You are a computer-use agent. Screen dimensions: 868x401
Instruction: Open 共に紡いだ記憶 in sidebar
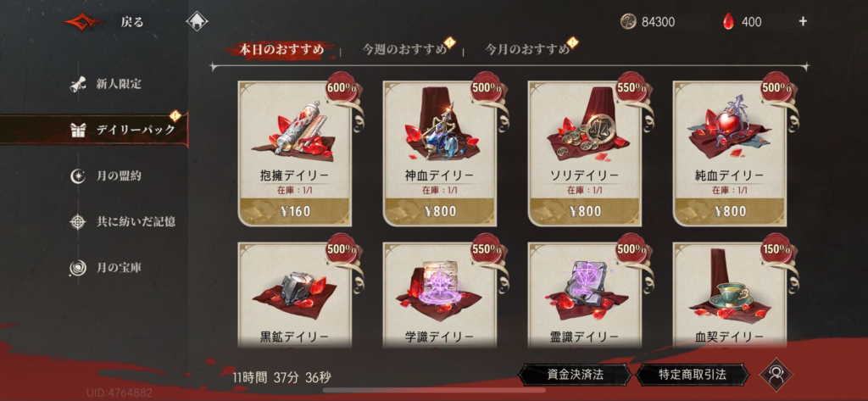click(136, 221)
